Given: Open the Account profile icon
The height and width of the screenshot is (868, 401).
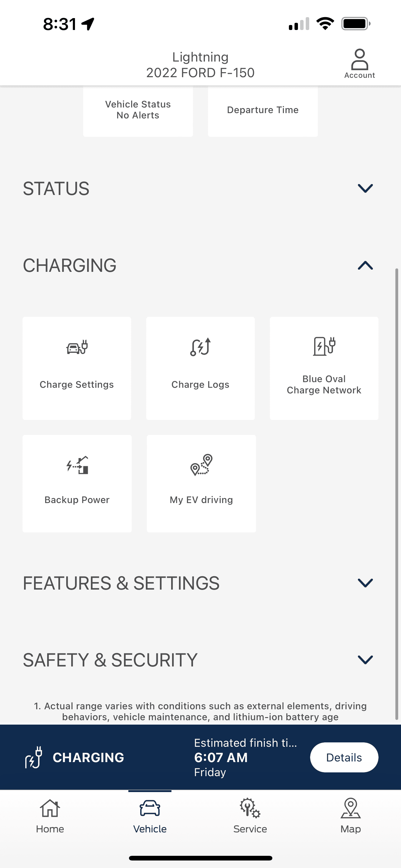Looking at the screenshot, I should coord(359,60).
